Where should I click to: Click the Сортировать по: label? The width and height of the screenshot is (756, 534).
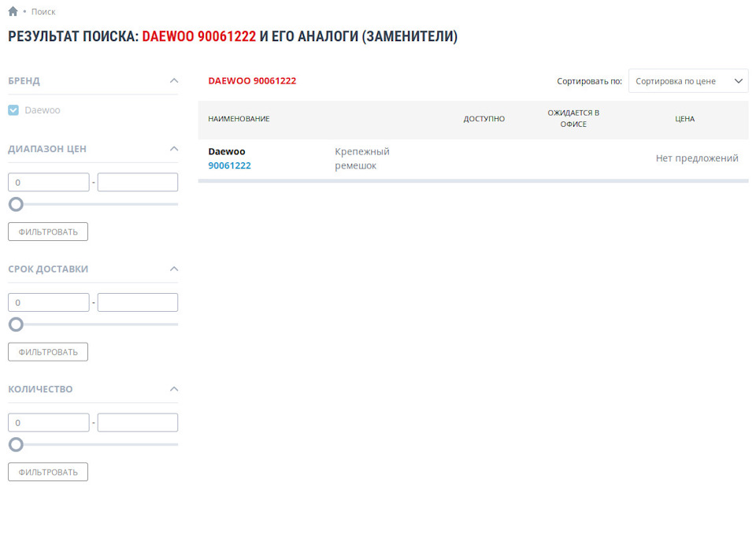coord(589,81)
